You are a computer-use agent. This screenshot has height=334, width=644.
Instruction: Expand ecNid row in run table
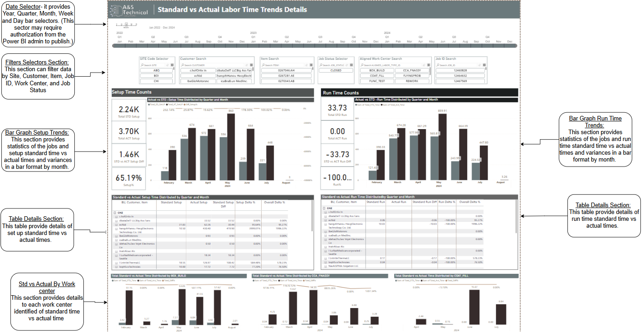click(x=325, y=220)
